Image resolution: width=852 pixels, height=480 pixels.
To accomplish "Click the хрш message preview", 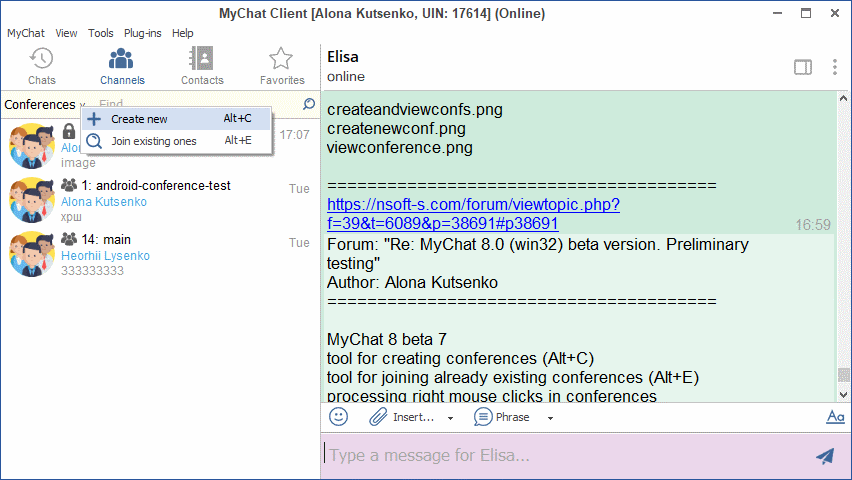I will click(71, 217).
